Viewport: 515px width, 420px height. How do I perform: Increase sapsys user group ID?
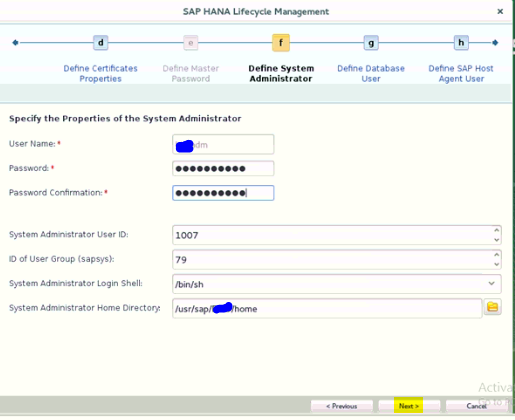pos(496,254)
